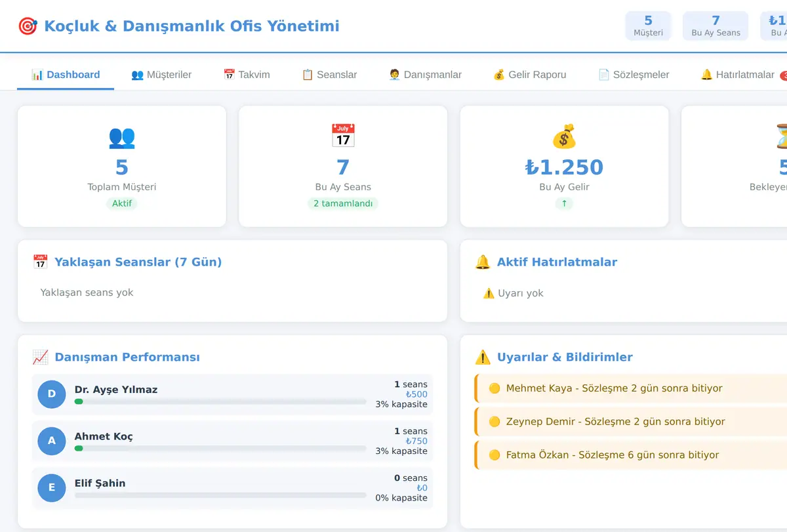Click Ahmet Koç's A avatar circle
The width and height of the screenshot is (787, 532).
[52, 441]
